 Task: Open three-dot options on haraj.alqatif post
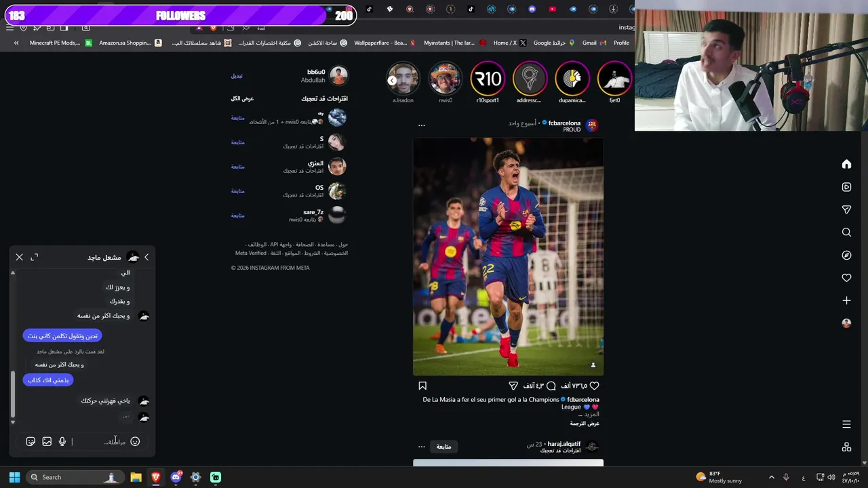coord(421,447)
